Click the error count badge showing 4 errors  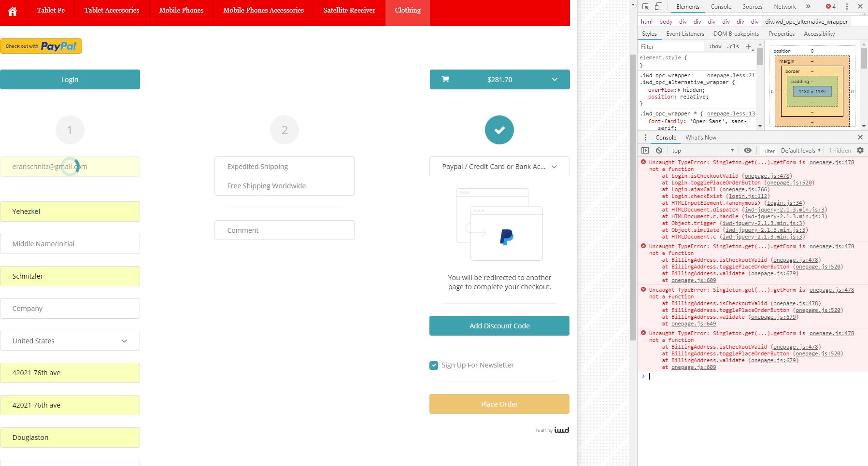(x=829, y=6)
